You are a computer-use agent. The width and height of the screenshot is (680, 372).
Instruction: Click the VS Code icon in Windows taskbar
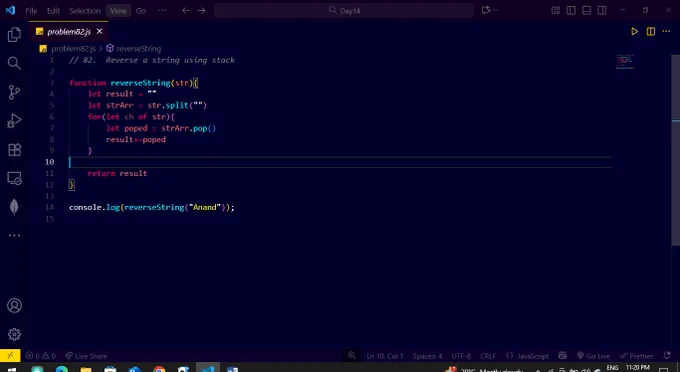tap(208, 368)
